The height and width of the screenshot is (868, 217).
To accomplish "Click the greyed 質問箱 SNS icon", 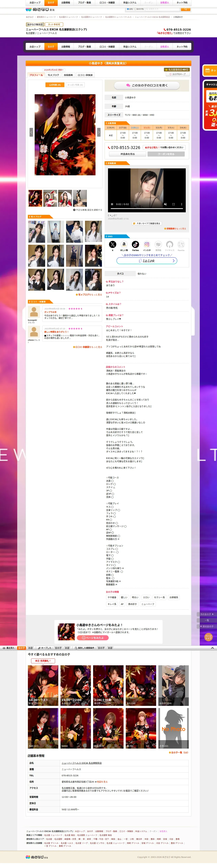I will pos(158,244).
